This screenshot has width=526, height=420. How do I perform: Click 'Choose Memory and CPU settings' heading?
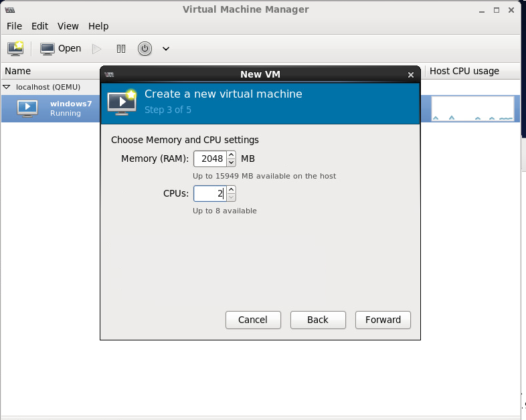[x=185, y=140]
